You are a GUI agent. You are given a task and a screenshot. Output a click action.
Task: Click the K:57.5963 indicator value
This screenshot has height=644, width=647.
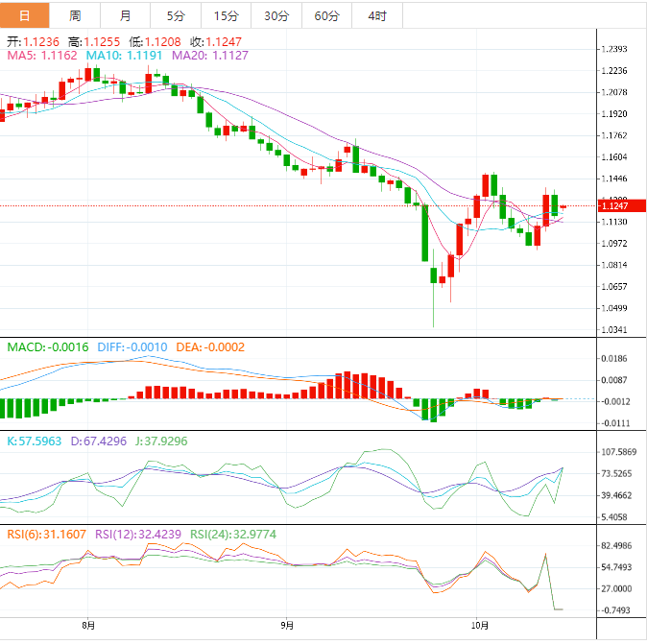(x=35, y=441)
